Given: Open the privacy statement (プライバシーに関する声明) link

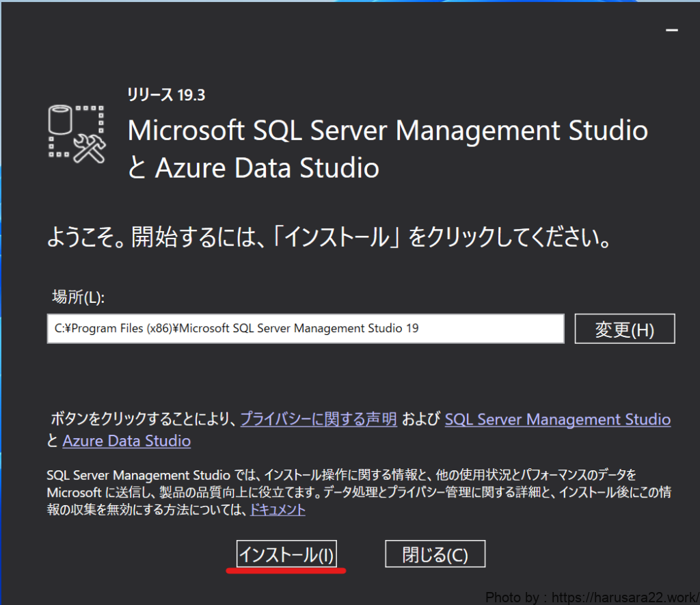Looking at the screenshot, I should pyautogui.click(x=319, y=419).
